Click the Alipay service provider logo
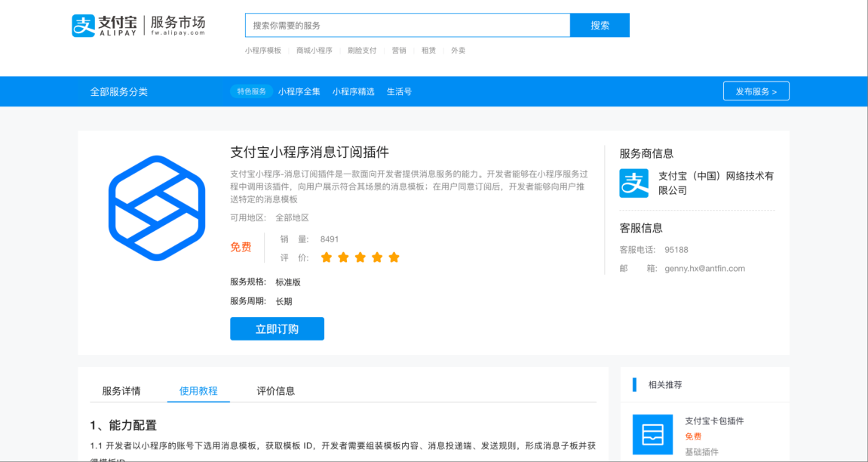 [x=633, y=183]
